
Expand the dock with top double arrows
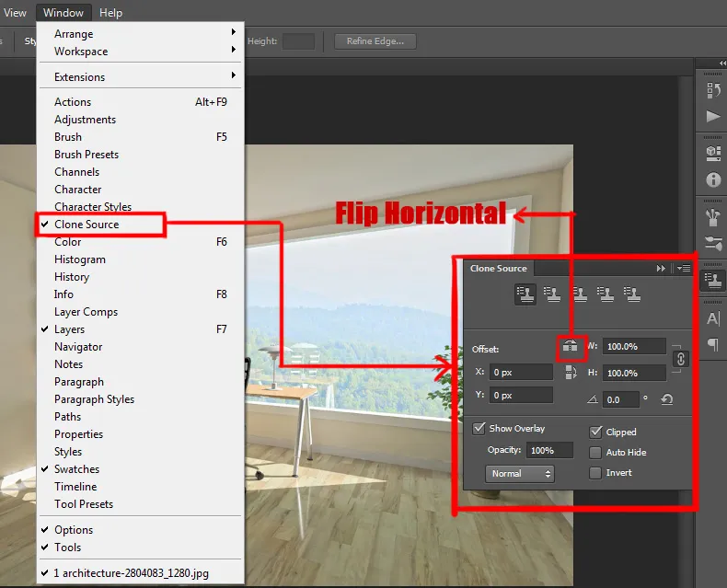pyautogui.click(x=722, y=63)
